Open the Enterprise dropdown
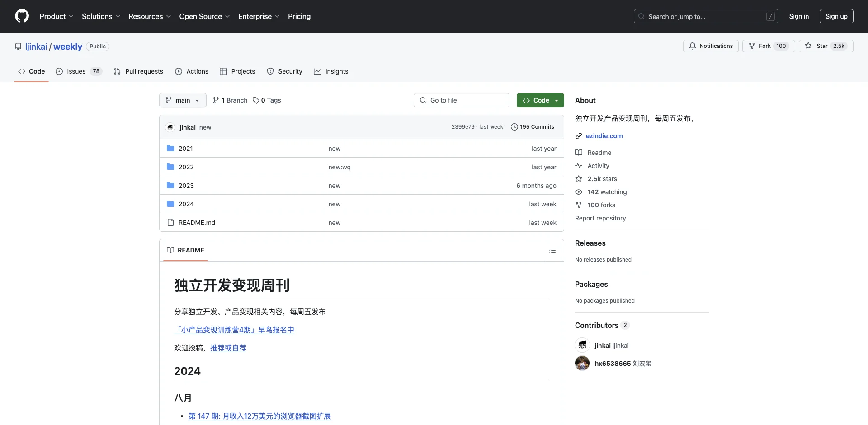The height and width of the screenshot is (425, 868). (259, 16)
